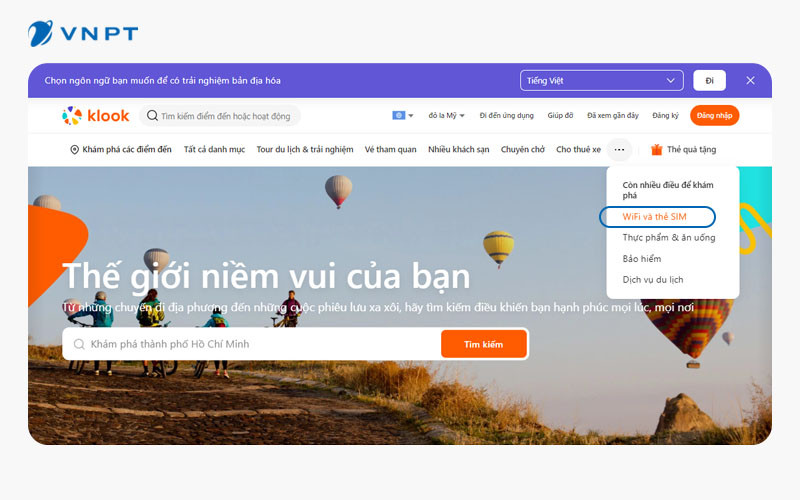Viewport: 800px width, 500px height.
Task: Close the language selection banner
Action: pos(750,80)
